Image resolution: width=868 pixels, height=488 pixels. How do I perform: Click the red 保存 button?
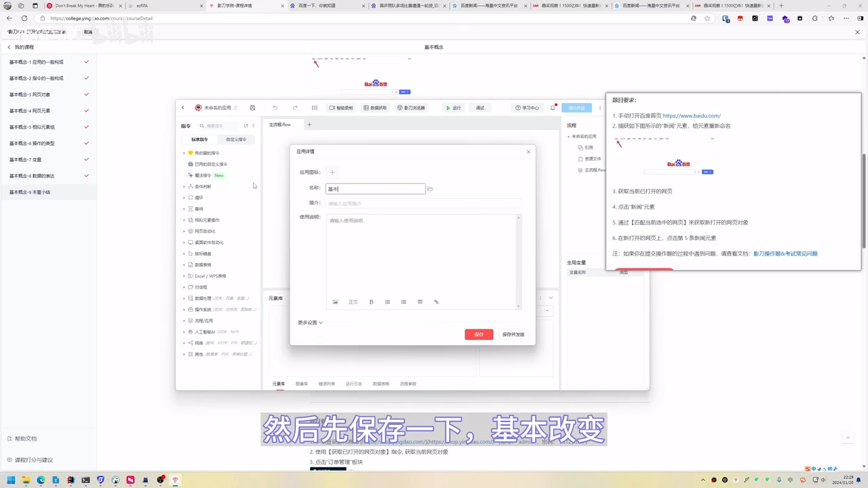479,334
